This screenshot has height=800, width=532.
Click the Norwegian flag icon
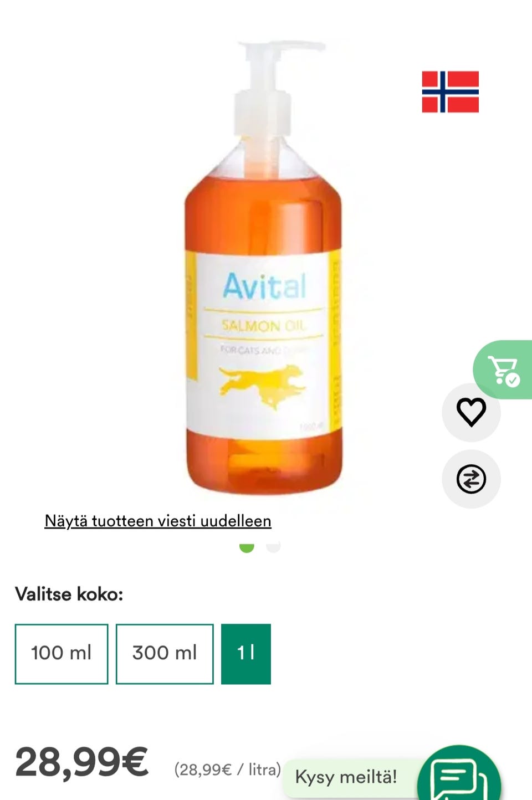point(450,92)
